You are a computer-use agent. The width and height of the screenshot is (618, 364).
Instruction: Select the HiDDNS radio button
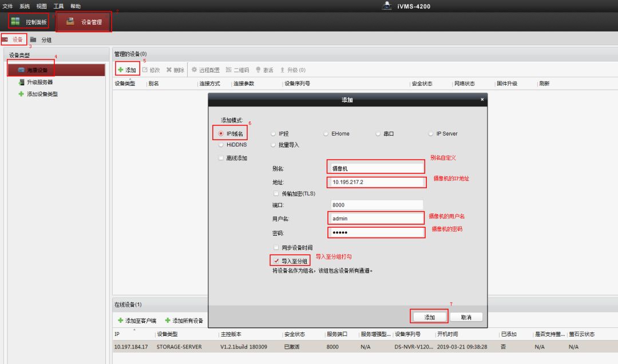221,145
